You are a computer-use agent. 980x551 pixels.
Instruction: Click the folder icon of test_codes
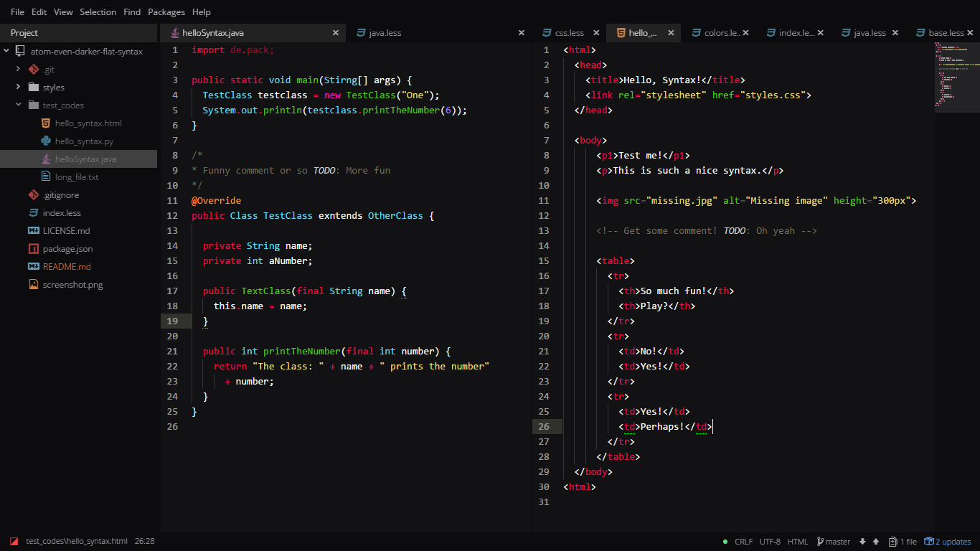point(33,105)
